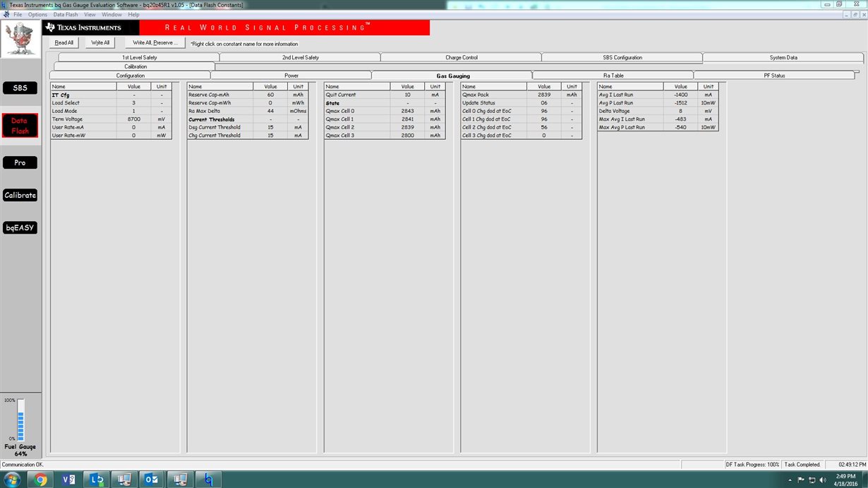The image size is (868, 488).
Task: Select the Load Select value field
Action: pos(133,103)
